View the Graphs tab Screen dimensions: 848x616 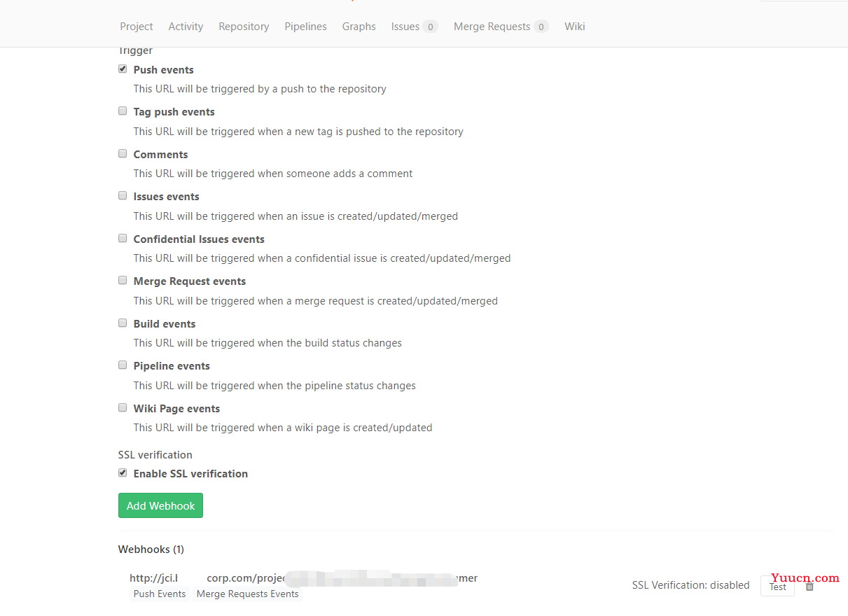(359, 27)
